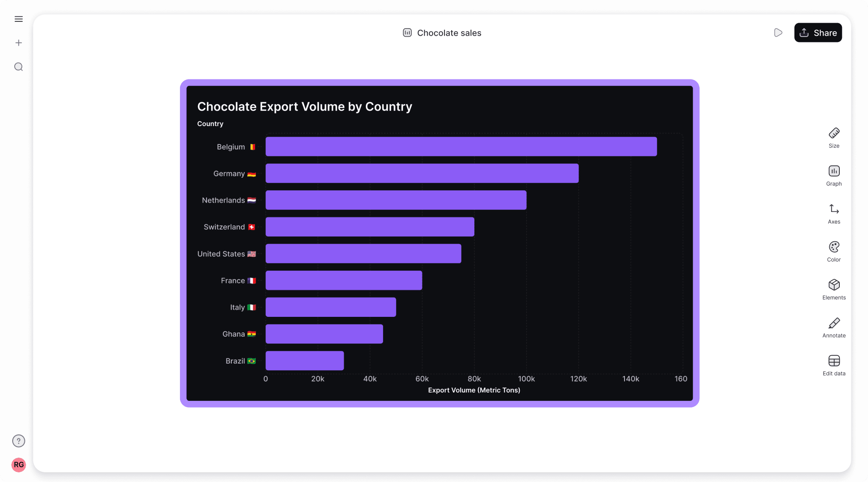
Task: Click the RG avatar icon
Action: pos(19,465)
